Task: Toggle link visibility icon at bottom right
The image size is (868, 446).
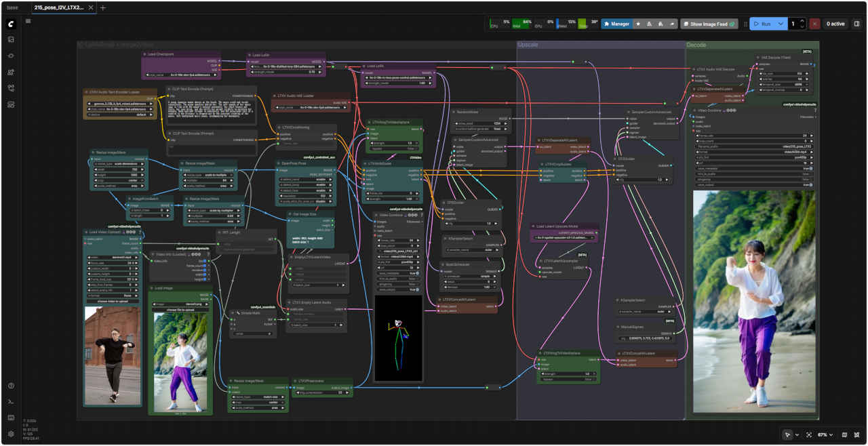Action: (x=856, y=434)
